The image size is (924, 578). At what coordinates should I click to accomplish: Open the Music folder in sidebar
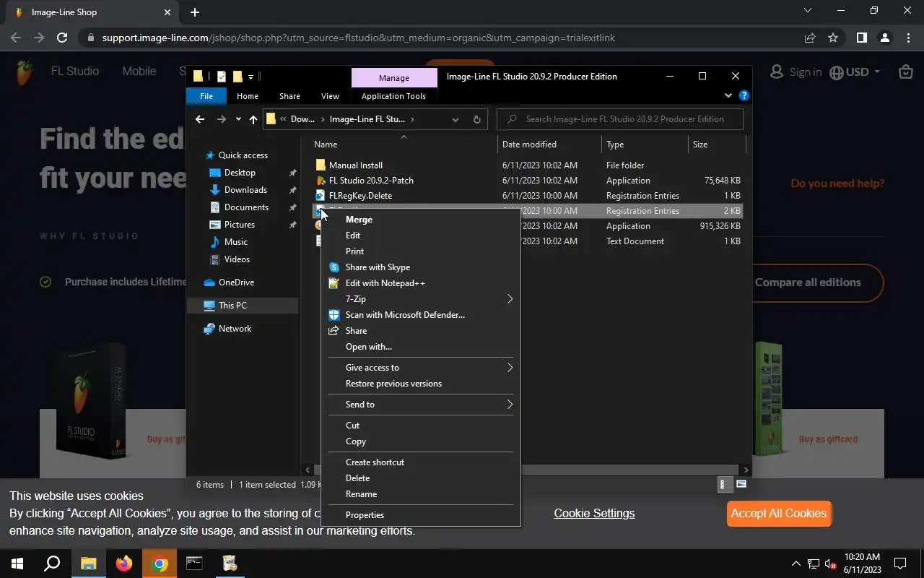(235, 242)
